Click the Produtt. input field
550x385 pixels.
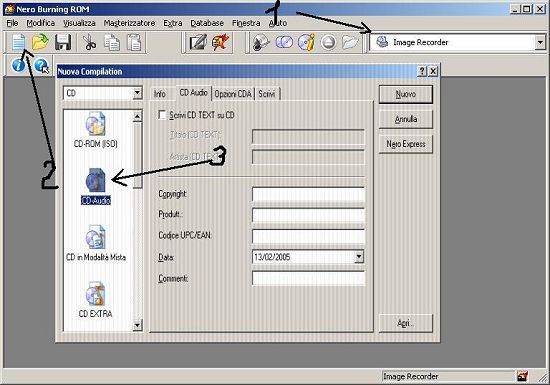[x=308, y=215]
